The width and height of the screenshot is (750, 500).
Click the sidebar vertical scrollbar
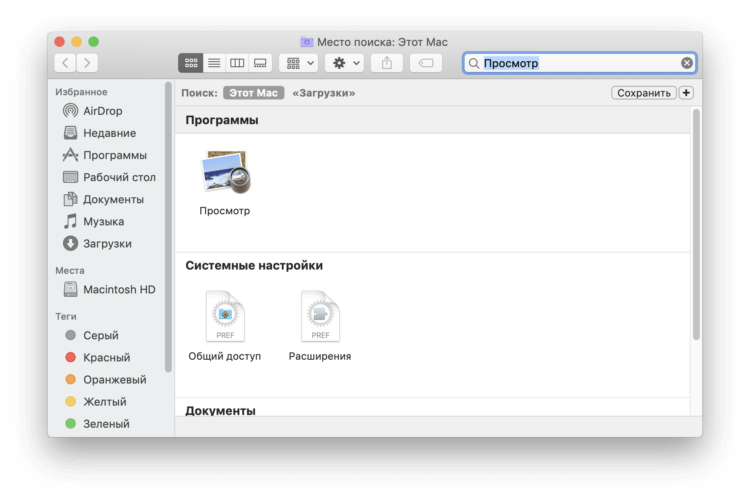168,227
